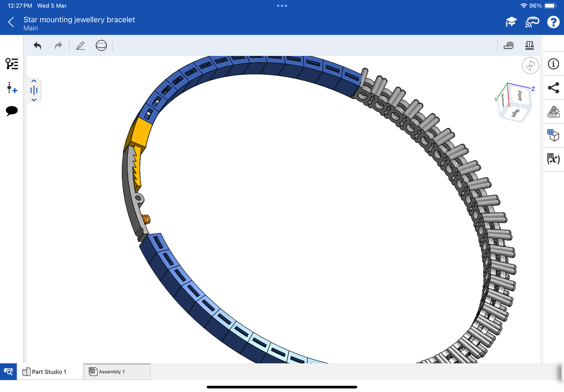Toggle the 3D rotation lock

tap(530, 66)
